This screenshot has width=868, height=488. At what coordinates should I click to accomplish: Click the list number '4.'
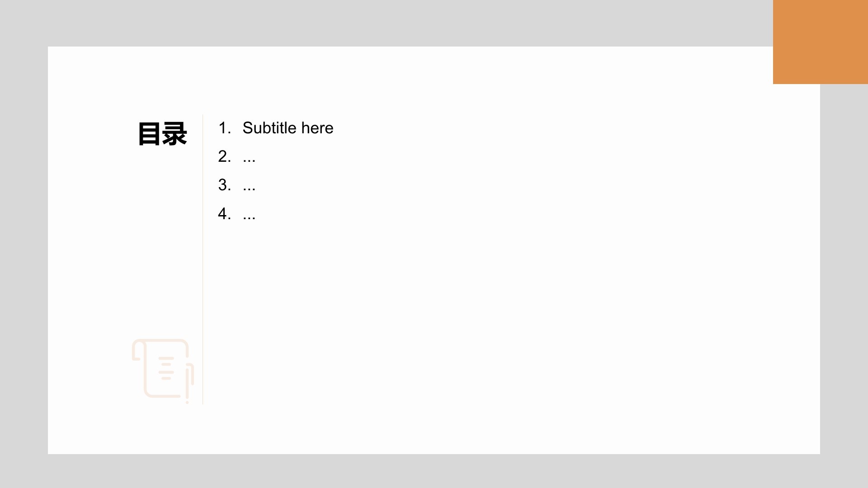[x=225, y=213]
